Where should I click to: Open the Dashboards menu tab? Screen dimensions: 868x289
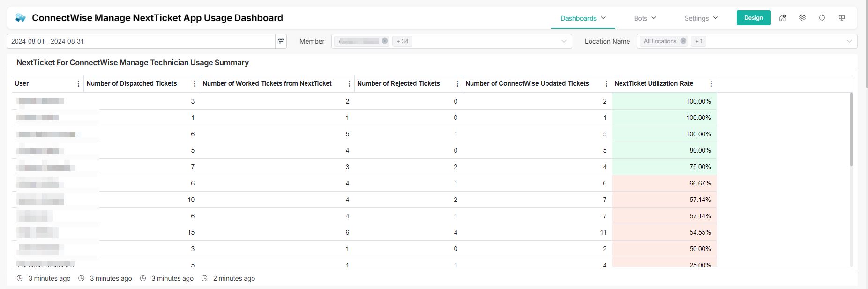point(583,18)
